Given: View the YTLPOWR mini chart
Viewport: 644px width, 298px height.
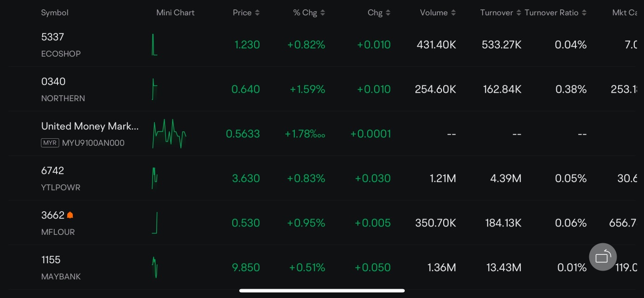Looking at the screenshot, I should tap(155, 178).
